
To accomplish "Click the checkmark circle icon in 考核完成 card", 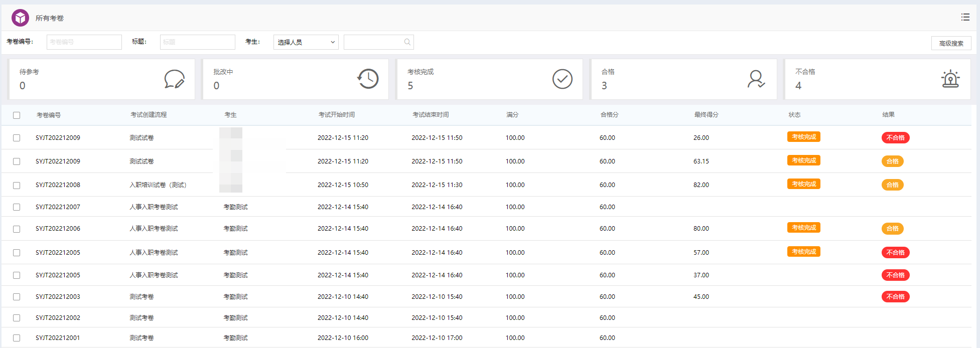I will [x=563, y=79].
